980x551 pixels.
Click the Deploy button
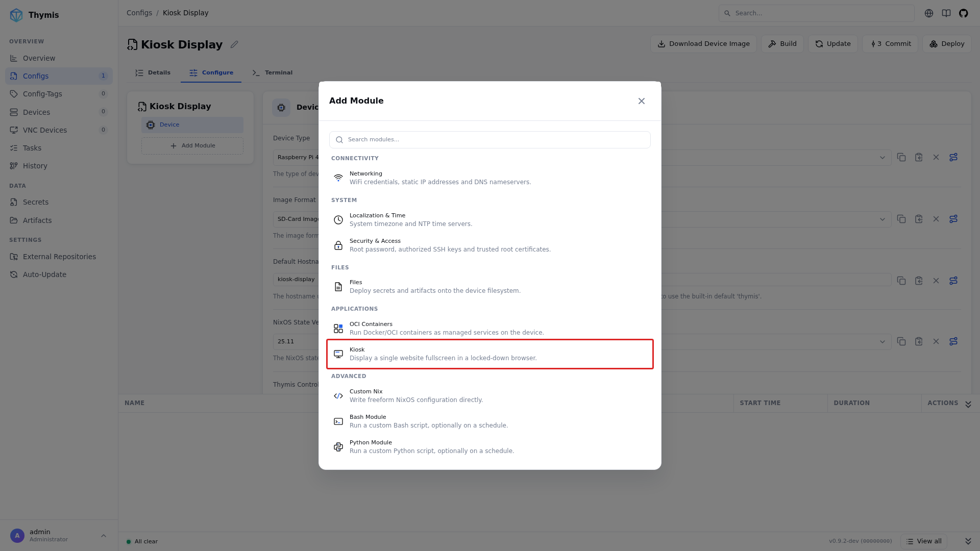pyautogui.click(x=947, y=44)
